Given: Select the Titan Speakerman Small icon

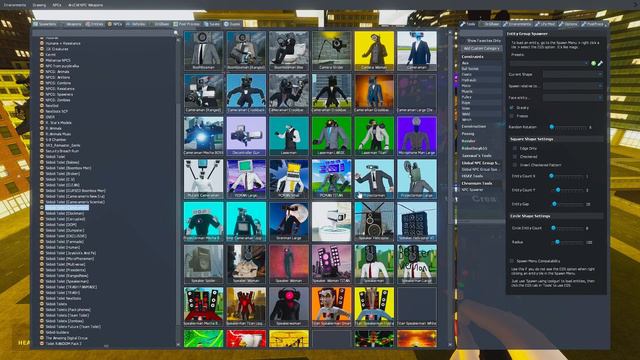Looking at the screenshot, I should coord(331,307).
